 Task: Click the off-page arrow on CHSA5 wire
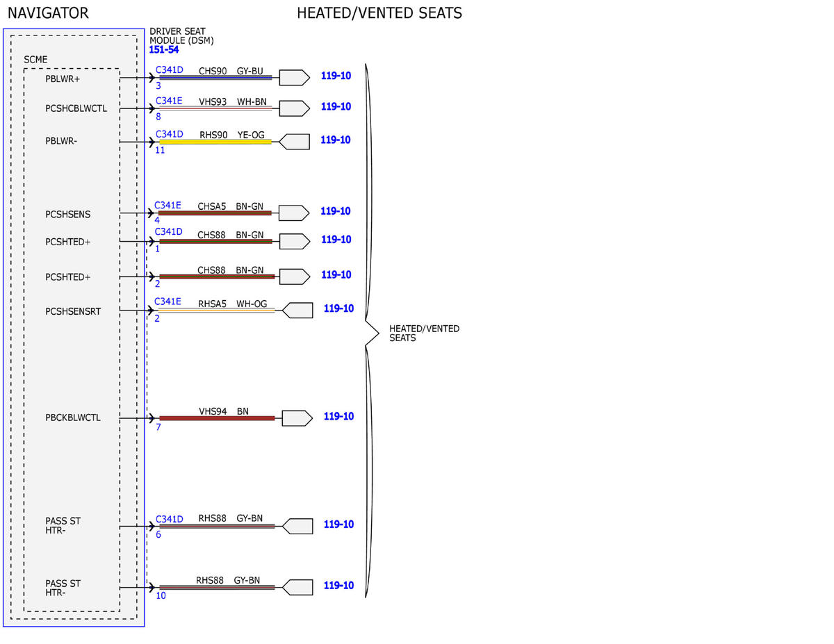click(294, 213)
